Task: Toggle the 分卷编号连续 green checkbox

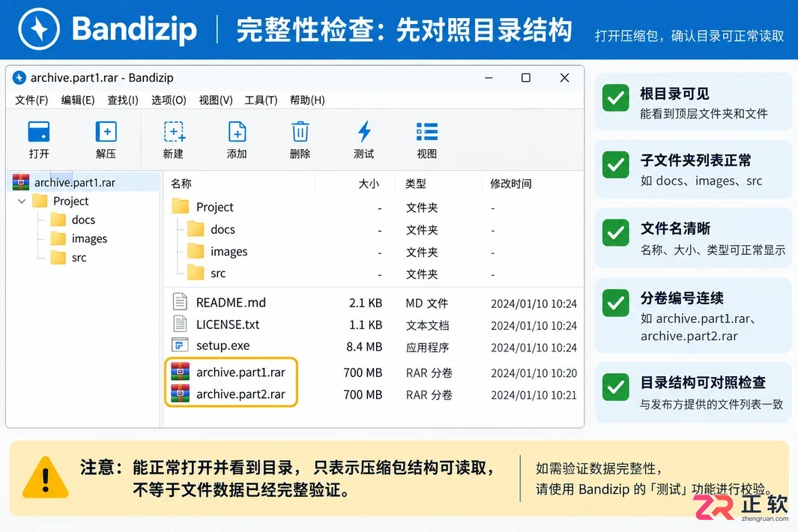Action: tap(615, 303)
